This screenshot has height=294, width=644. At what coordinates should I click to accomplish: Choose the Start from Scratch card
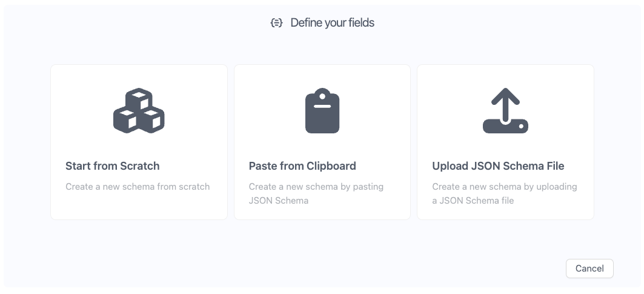click(139, 142)
